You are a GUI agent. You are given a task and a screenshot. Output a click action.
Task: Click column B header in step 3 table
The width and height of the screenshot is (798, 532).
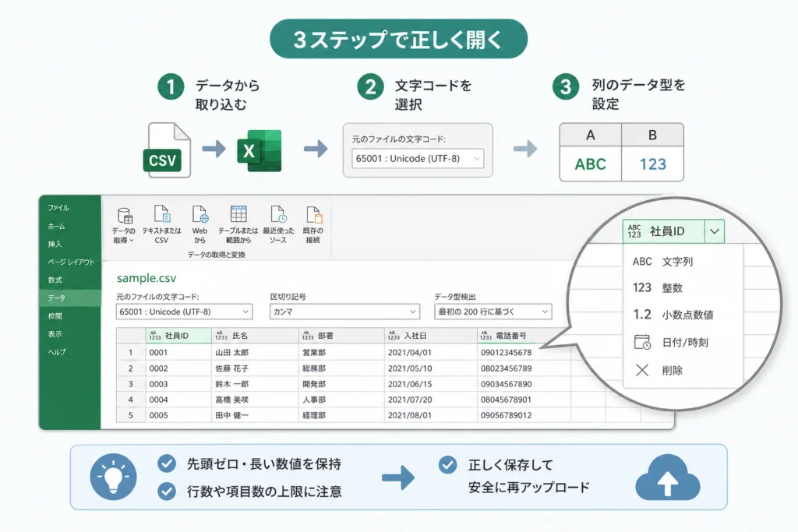[x=652, y=136]
